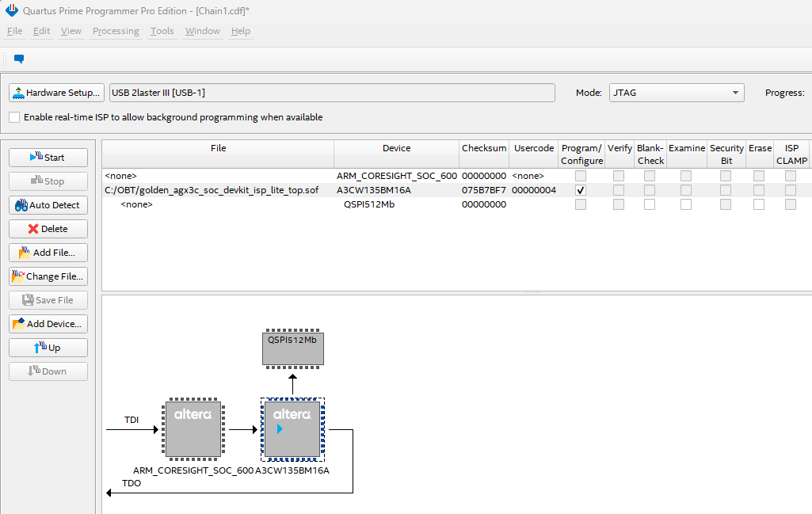
Task: Select the golden_agx3c_soc_devkit .sof file row
Action: pyautogui.click(x=212, y=190)
